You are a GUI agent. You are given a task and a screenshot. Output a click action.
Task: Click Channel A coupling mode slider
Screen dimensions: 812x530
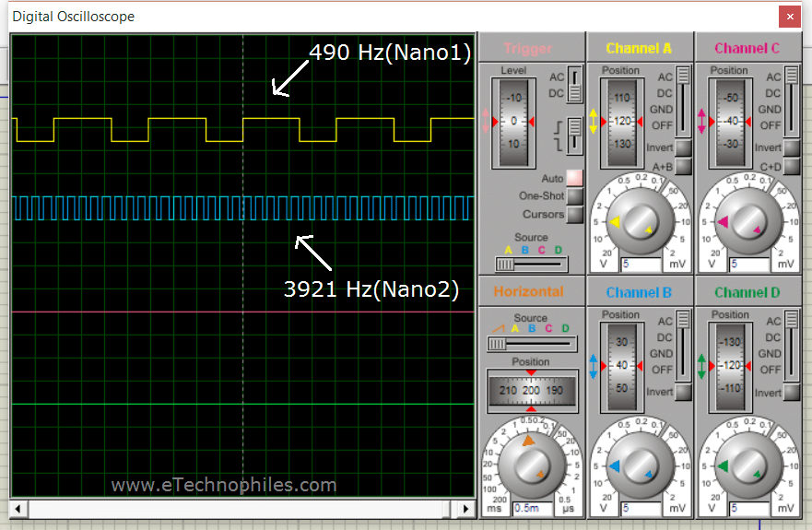(684, 101)
